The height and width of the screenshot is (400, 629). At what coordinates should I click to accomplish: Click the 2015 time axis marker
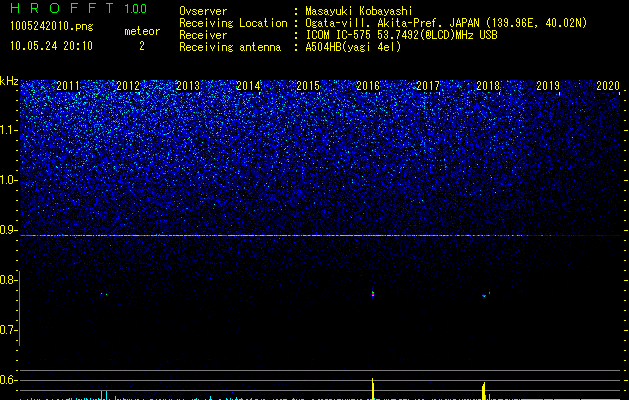pos(308,86)
